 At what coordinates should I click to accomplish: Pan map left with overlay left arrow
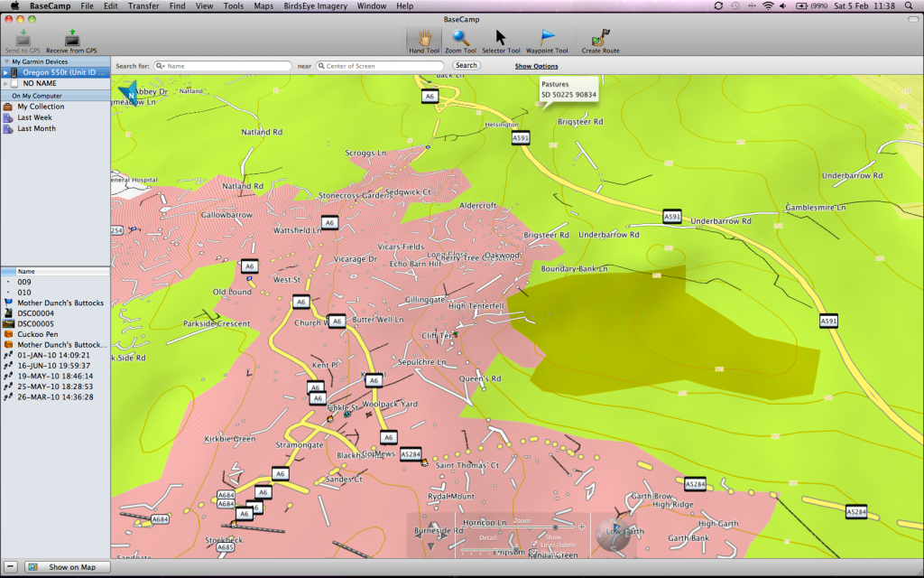[x=419, y=536]
